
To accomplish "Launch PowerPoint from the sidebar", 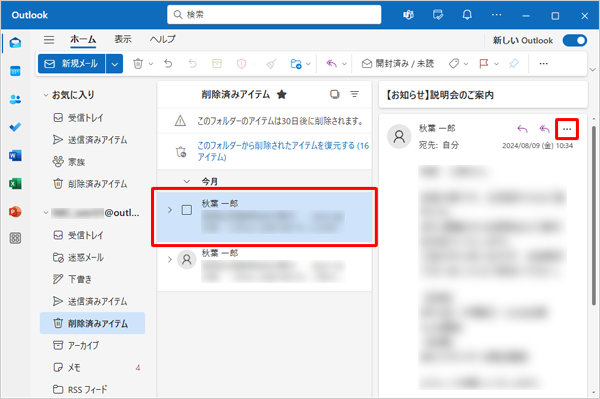I will click(x=15, y=212).
